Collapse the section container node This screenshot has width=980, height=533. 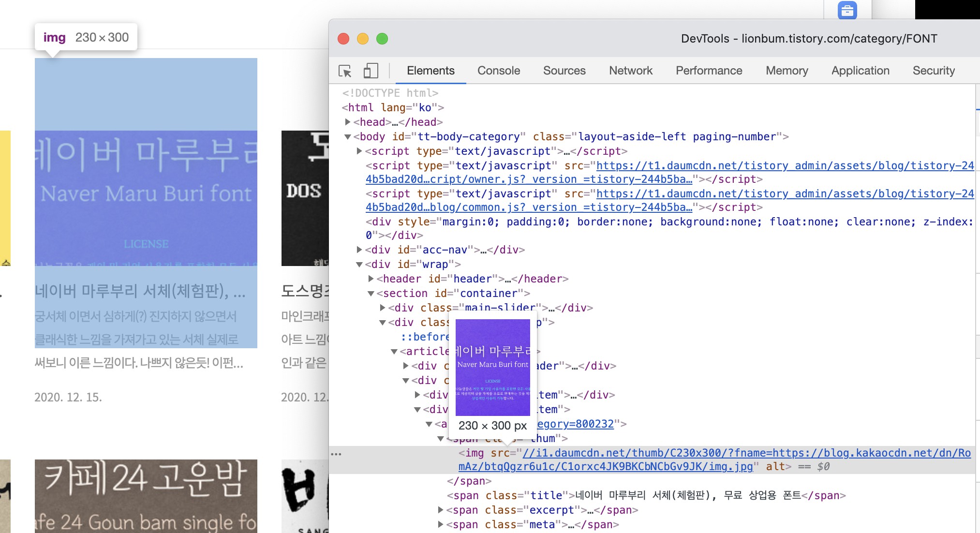[371, 294]
